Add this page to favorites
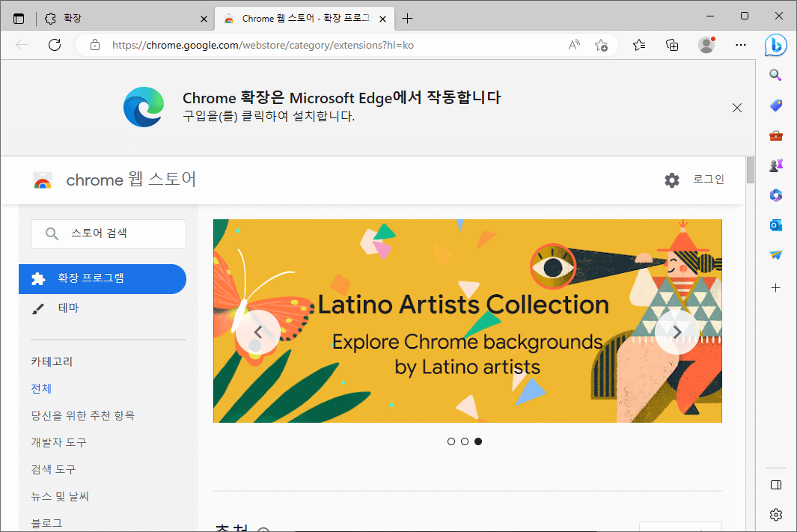 tap(601, 45)
